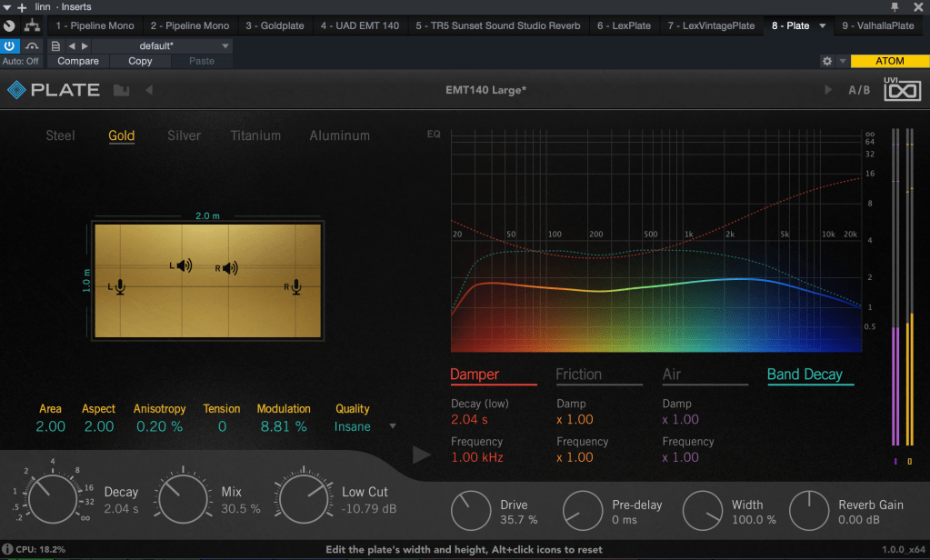This screenshot has width=930, height=560.
Task: Open the preset folder browser icon
Action: [121, 90]
